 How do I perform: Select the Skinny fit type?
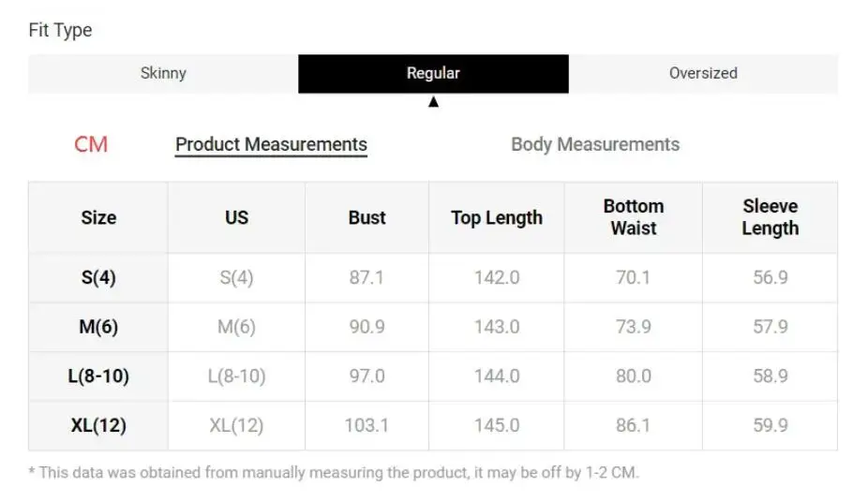point(163,74)
